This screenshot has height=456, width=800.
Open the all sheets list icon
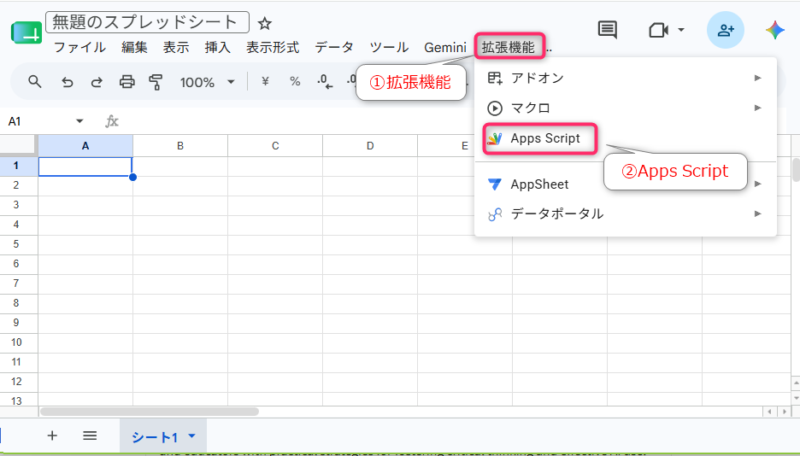click(x=90, y=436)
